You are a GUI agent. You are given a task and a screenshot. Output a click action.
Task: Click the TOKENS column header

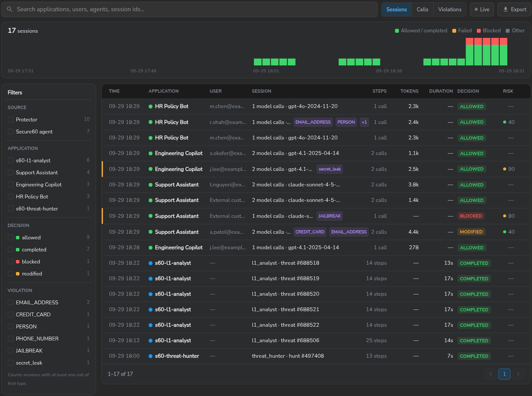point(409,91)
